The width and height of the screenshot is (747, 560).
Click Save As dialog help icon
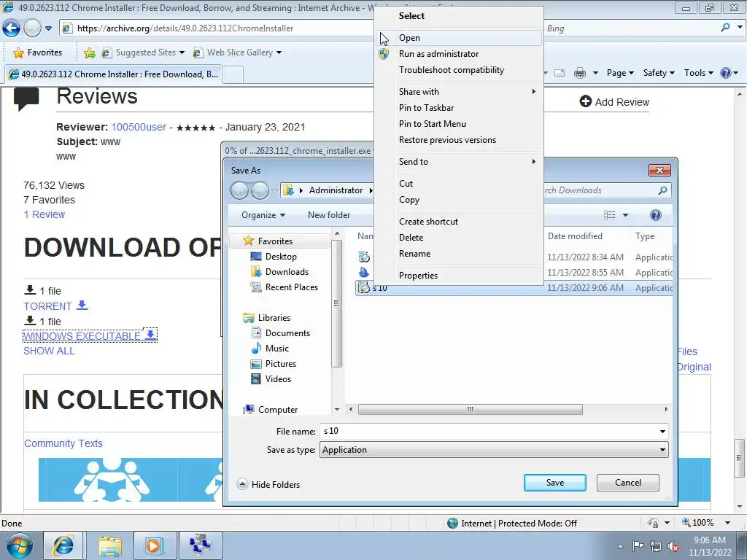[x=656, y=215]
